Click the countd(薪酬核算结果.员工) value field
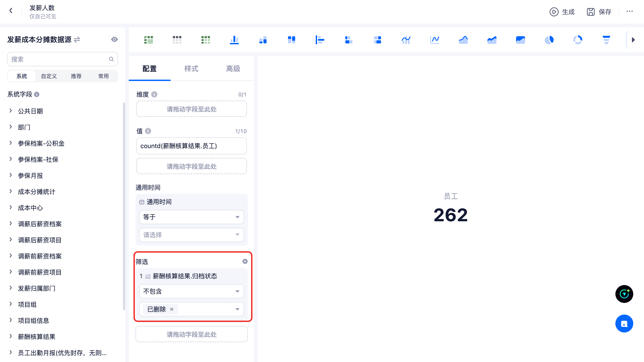This screenshot has width=644, height=362. [191, 146]
